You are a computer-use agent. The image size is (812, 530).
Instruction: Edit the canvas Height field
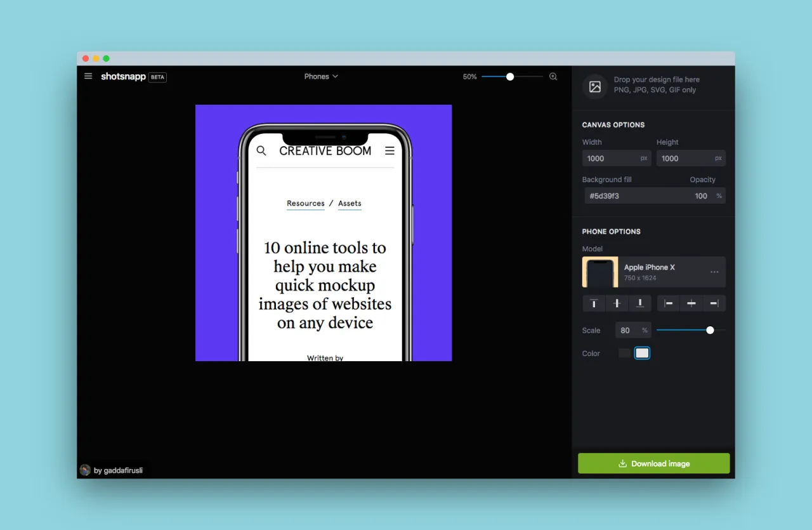pos(691,158)
